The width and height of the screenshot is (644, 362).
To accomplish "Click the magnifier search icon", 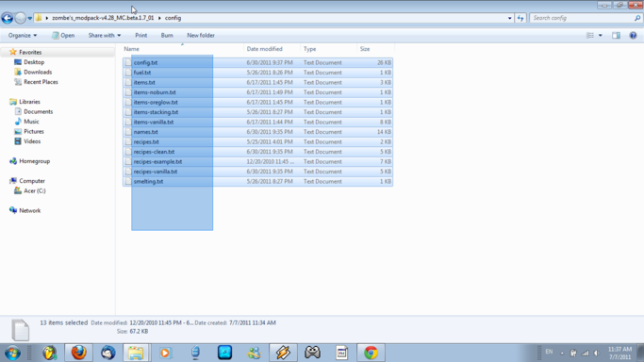I will pyautogui.click(x=637, y=18).
